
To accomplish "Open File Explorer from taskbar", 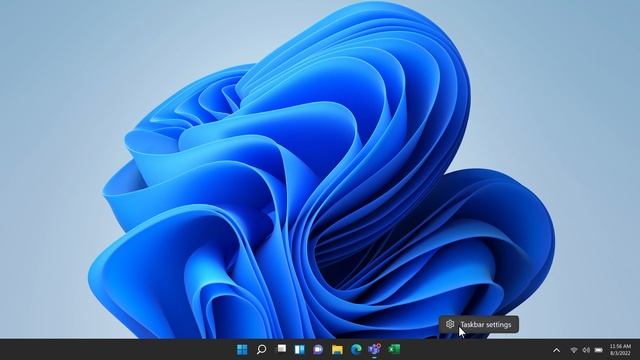I will tap(337, 349).
